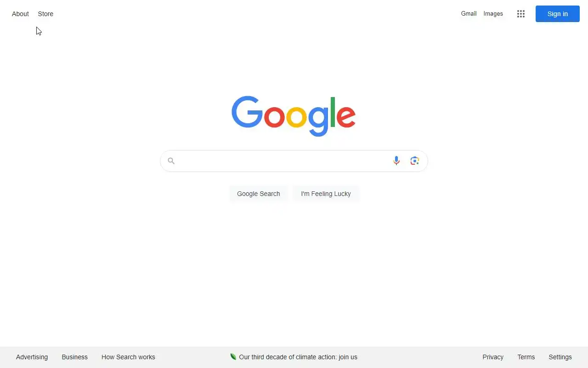Open the About link

[20, 14]
